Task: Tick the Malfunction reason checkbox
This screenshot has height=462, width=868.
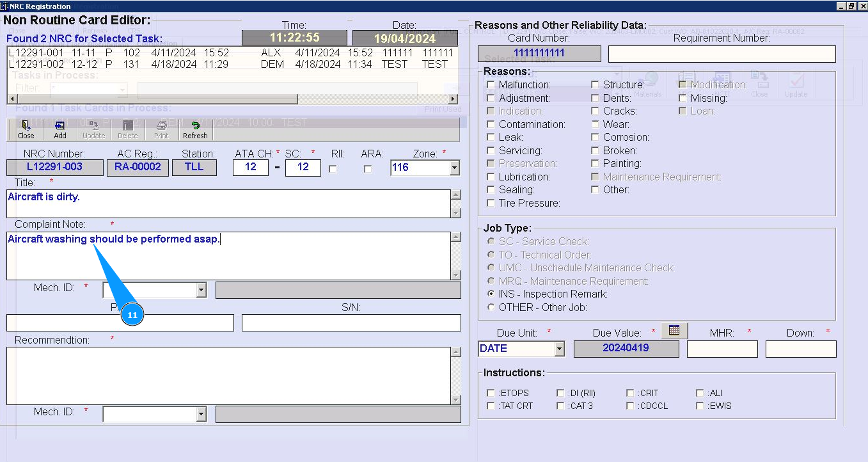Action: [x=491, y=85]
